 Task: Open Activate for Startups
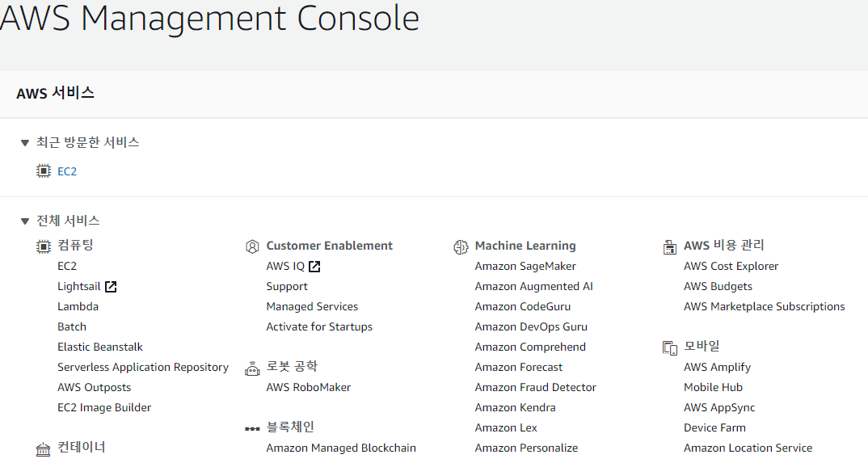tap(319, 327)
